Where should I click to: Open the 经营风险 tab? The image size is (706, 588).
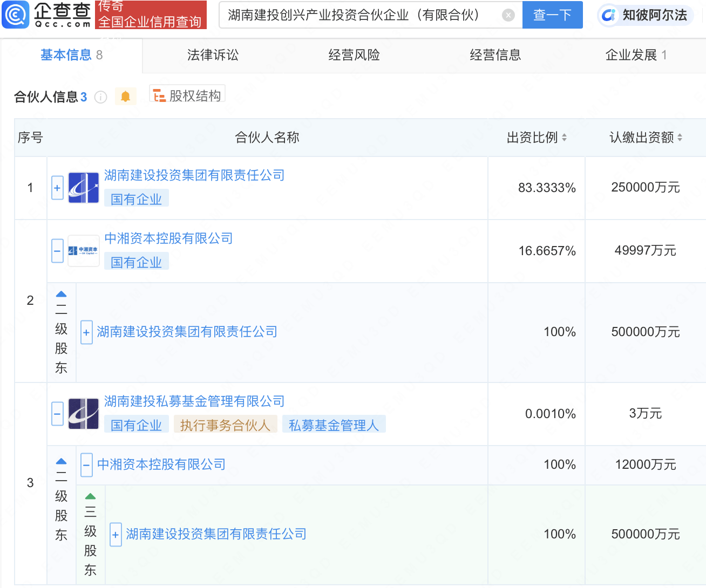(354, 55)
